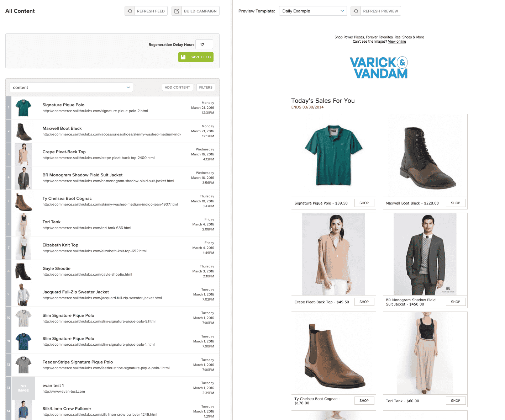
Task: Click the Varick & Vandam logo
Action: (x=379, y=68)
